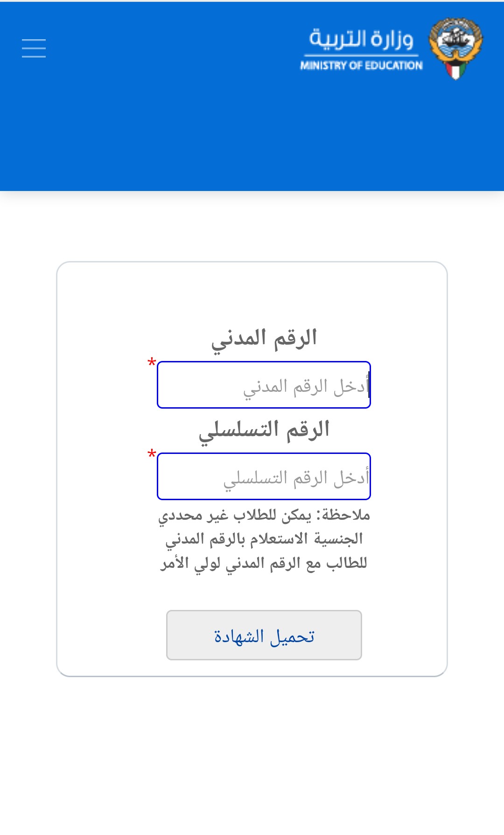The image size is (504, 835).
Task: Click the الرقم المدني field label
Action: (x=264, y=339)
